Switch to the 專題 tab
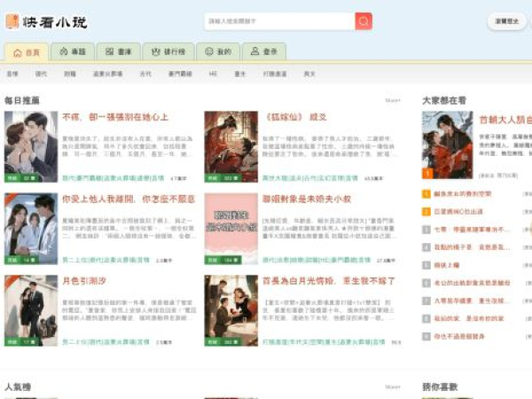 (73, 51)
